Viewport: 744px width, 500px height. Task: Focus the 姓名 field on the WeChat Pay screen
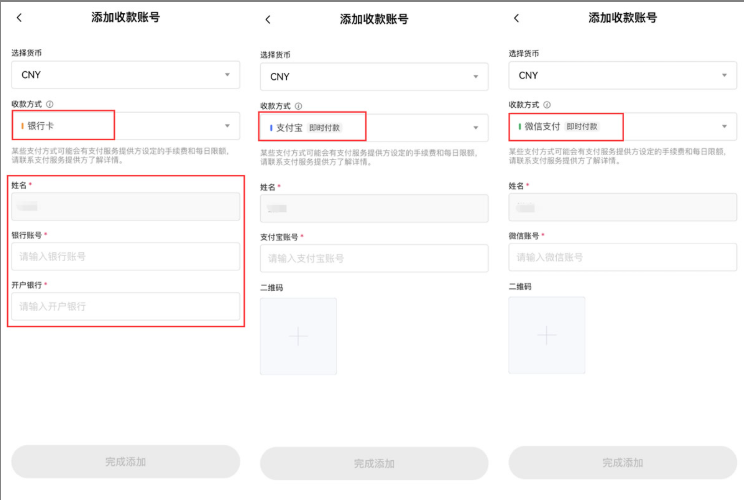coord(623,207)
